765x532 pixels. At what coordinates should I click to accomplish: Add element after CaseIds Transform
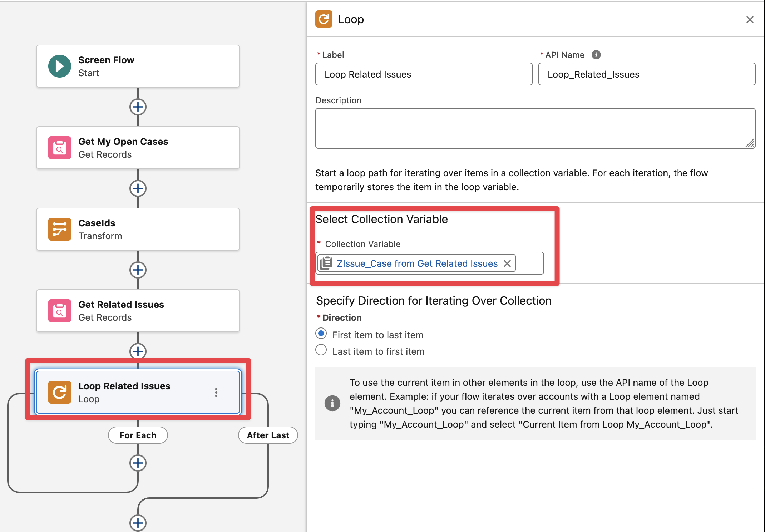coord(138,270)
